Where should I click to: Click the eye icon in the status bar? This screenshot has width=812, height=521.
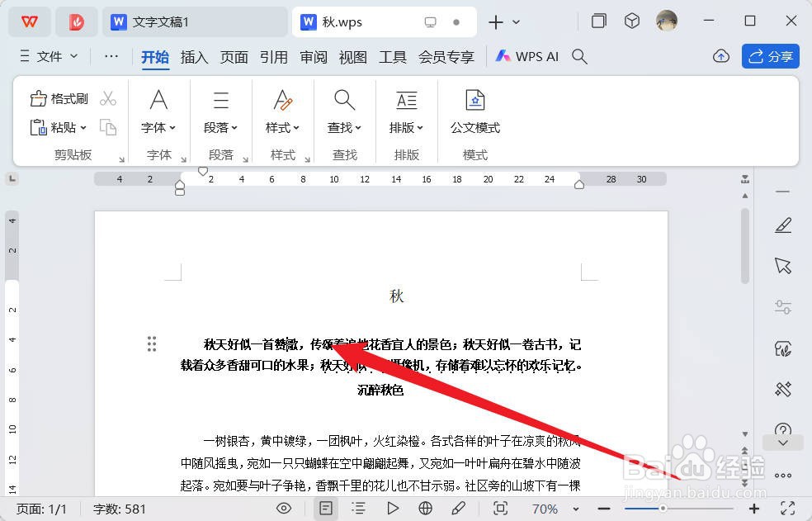click(x=284, y=509)
